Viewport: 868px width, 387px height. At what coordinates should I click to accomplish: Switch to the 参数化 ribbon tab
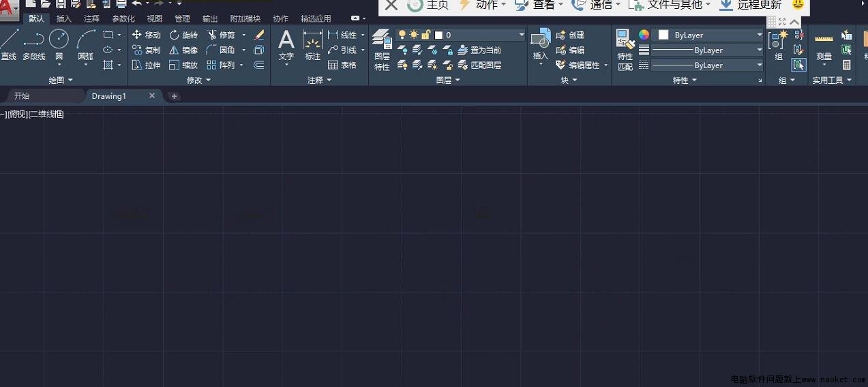[123, 19]
